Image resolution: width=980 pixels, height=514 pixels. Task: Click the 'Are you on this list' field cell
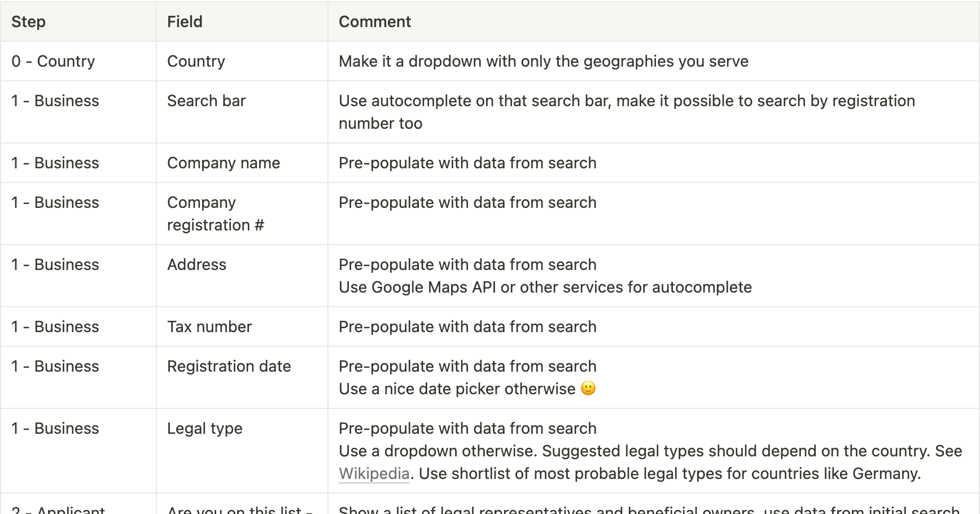[242, 504]
